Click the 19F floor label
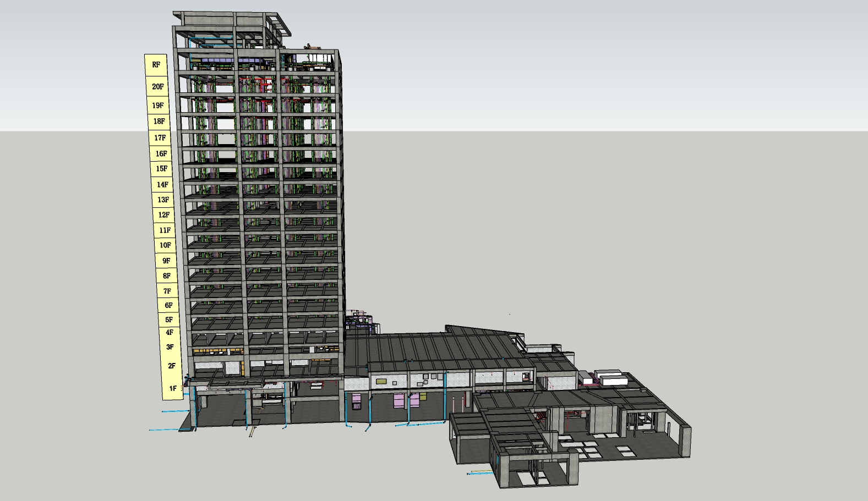Viewport: 868px width, 501px height. 158,106
